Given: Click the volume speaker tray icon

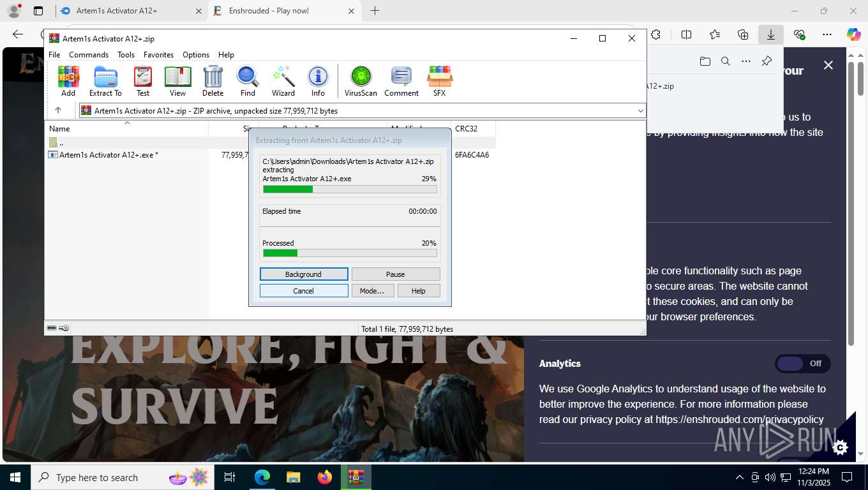Looking at the screenshot, I should tap(770, 477).
